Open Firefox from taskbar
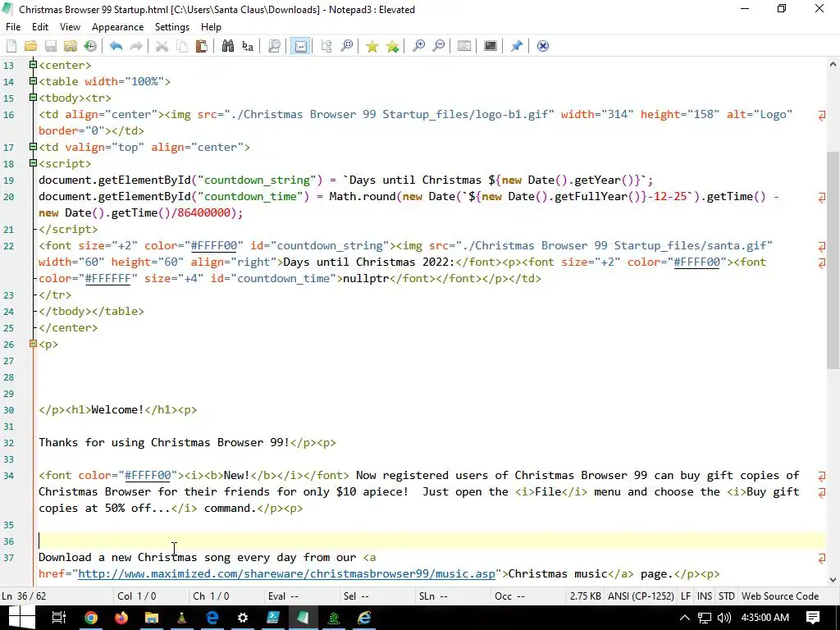This screenshot has width=840, height=630. [x=121, y=618]
